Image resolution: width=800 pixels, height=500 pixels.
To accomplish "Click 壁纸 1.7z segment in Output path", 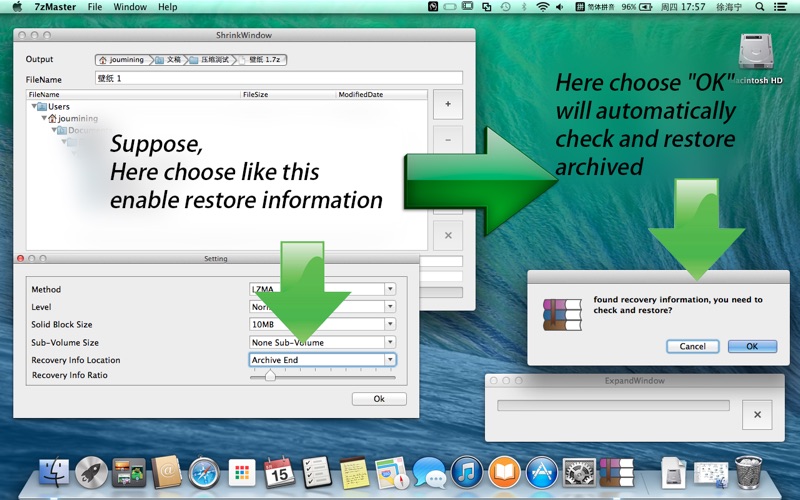I will coord(262,60).
